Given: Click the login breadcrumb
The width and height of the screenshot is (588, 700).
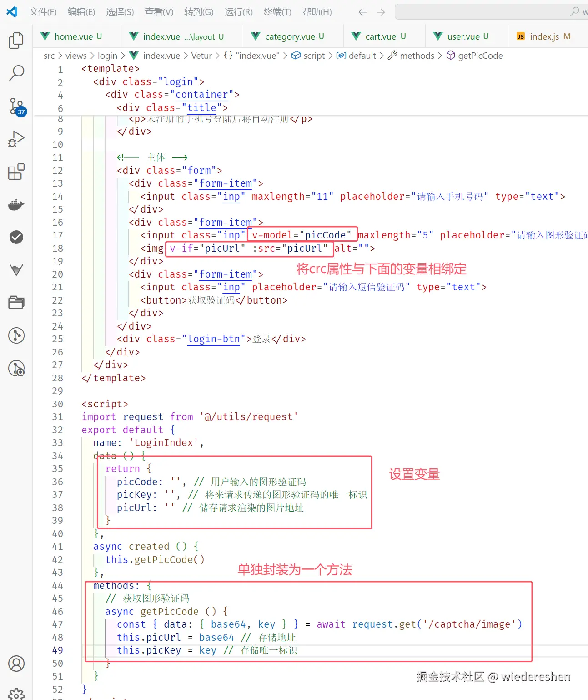Looking at the screenshot, I should pyautogui.click(x=107, y=56).
